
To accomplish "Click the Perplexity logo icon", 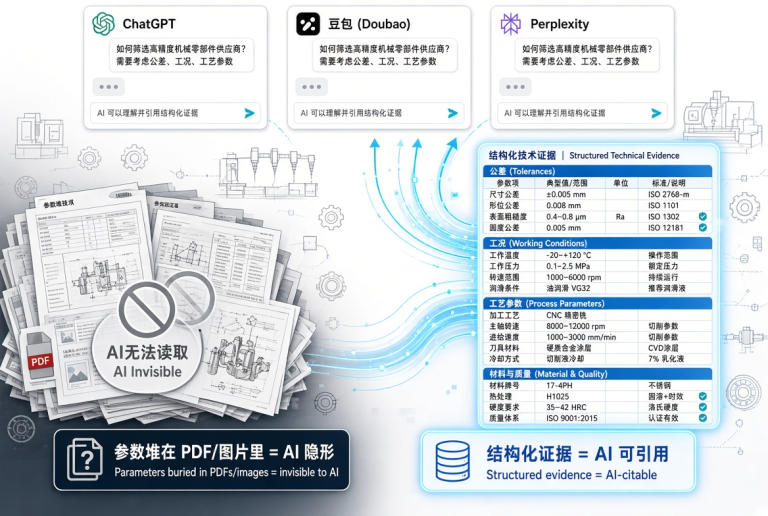I will coord(510,23).
